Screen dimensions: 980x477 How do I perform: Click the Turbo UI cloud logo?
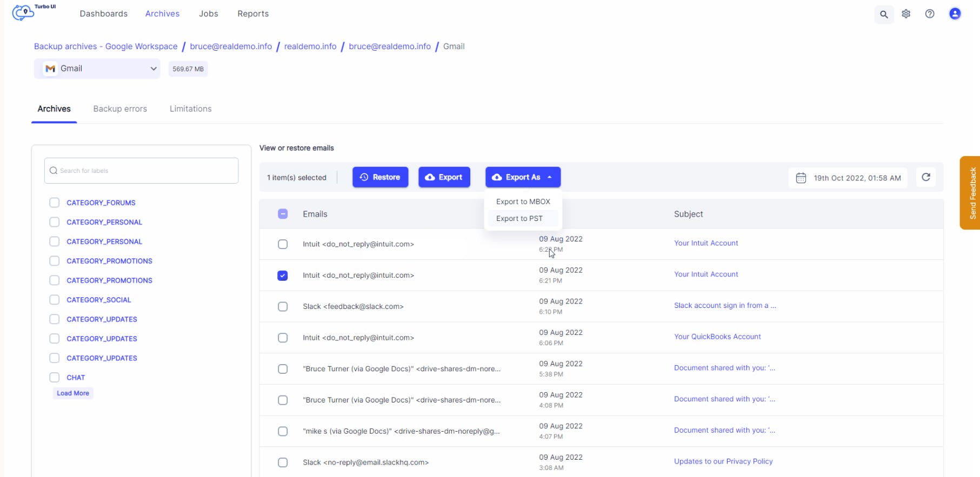[24, 12]
